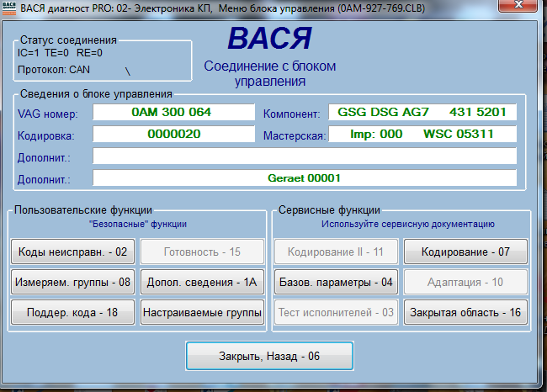
Task: Open Закрытая область - 16
Action: point(465,312)
